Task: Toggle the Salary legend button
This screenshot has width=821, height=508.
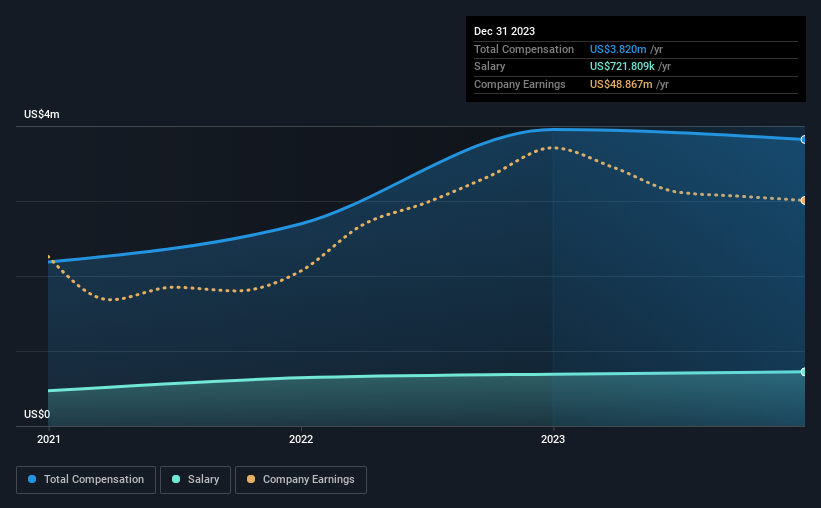Action: [x=195, y=480]
